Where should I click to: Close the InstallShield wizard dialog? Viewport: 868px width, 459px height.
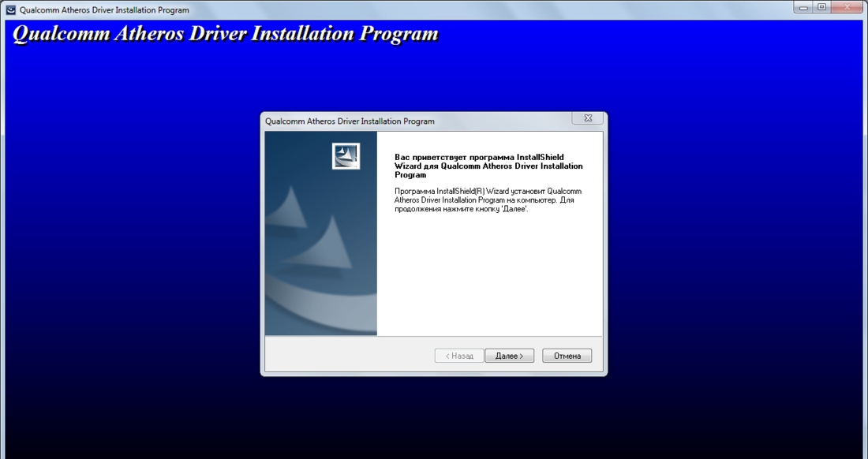pos(587,118)
